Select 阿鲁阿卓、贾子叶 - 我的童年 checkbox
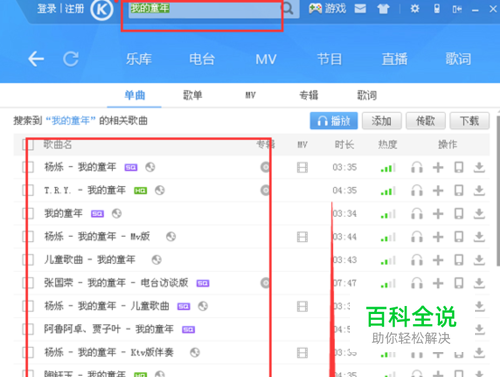The height and width of the screenshot is (377, 500). coord(28,329)
